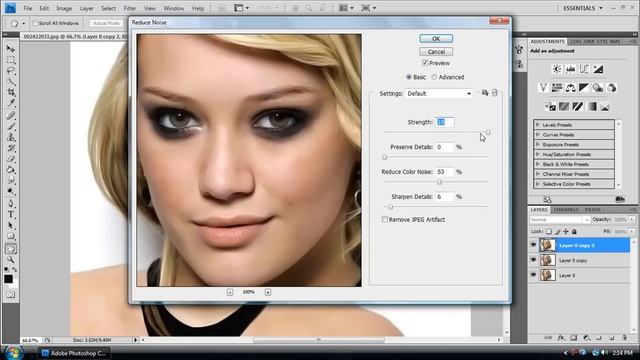The image size is (640, 360).
Task: Click the save settings icon beside Default
Action: click(485, 93)
